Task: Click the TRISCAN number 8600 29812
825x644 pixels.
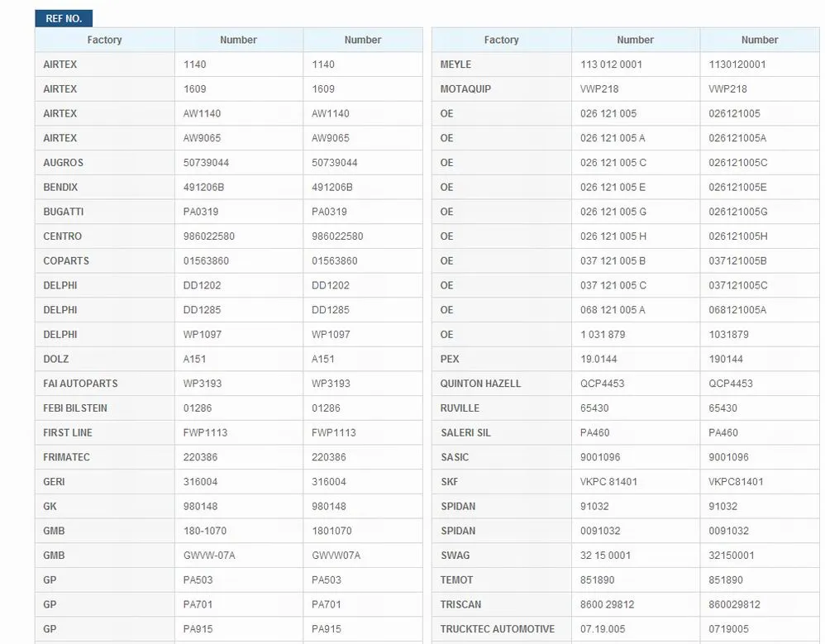Action: click(608, 604)
